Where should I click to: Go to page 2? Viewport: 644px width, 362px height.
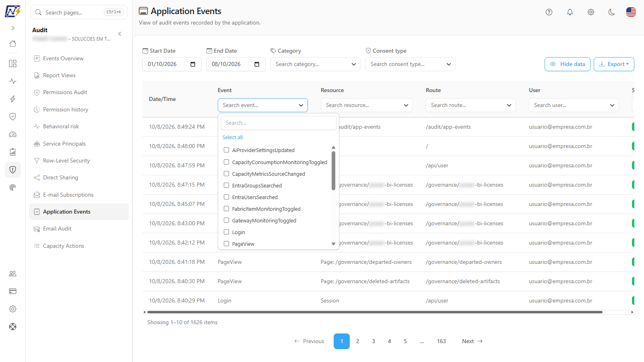pyautogui.click(x=357, y=341)
